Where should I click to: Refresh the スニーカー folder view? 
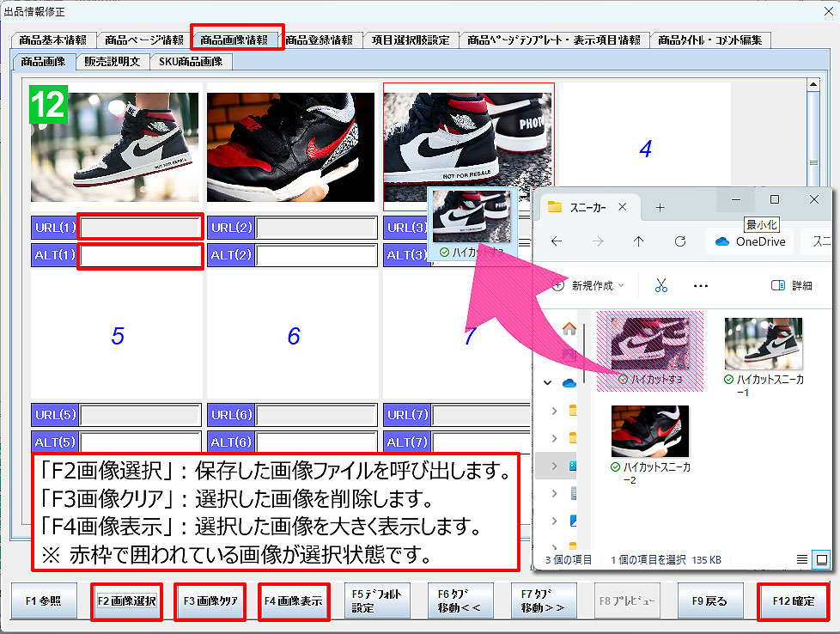[682, 239]
